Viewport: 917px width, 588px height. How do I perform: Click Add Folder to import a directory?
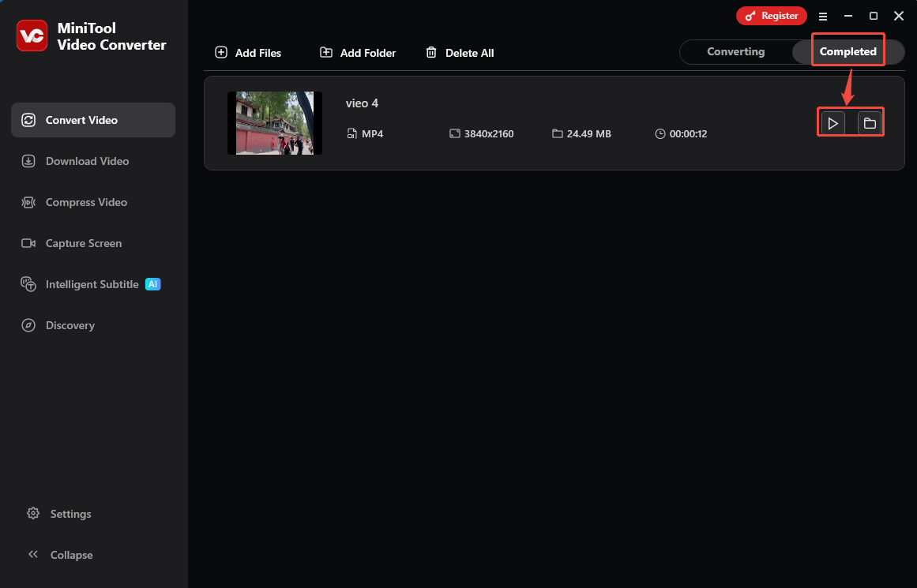click(357, 52)
